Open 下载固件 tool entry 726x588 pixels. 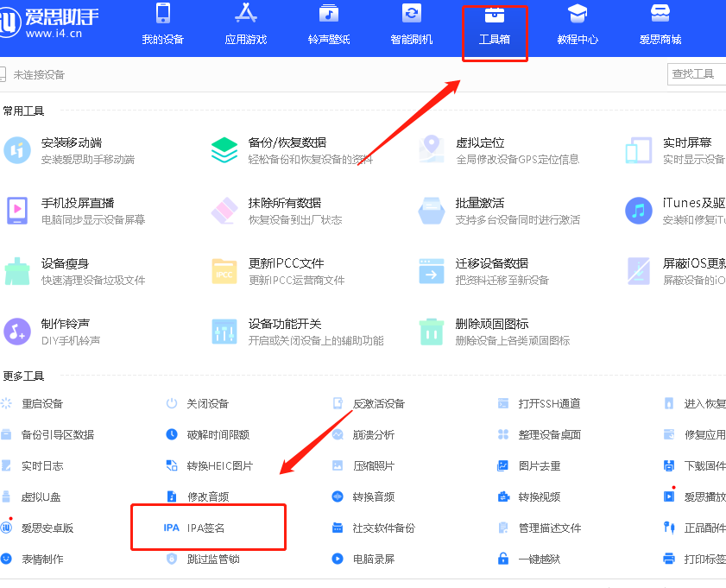695,465
